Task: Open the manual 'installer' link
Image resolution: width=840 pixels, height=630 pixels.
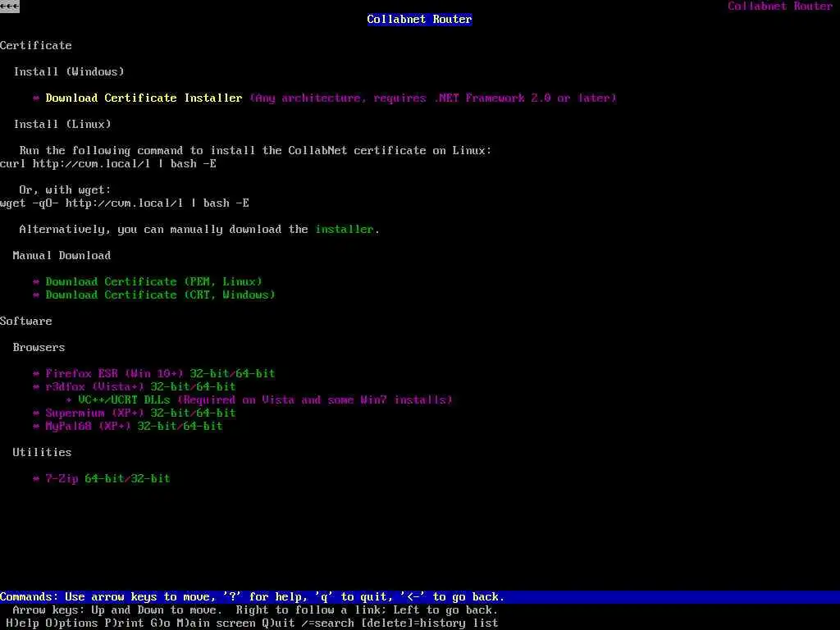Action: (x=344, y=230)
